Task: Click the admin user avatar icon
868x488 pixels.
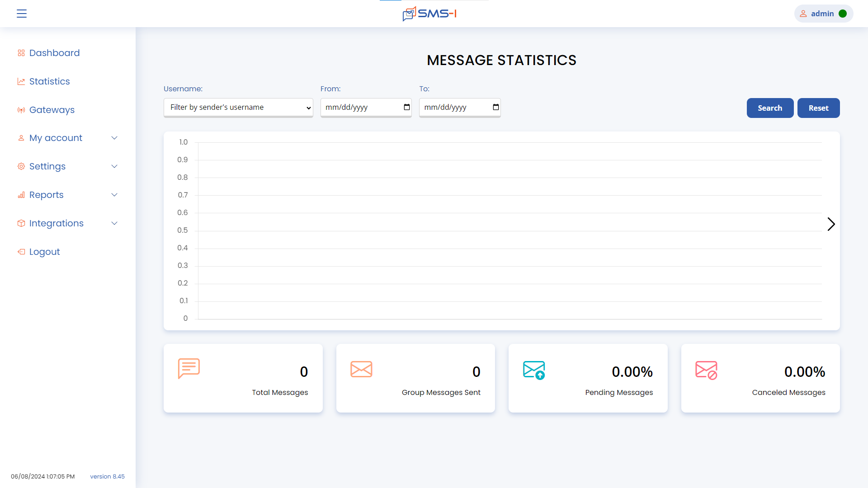Action: coord(803,14)
